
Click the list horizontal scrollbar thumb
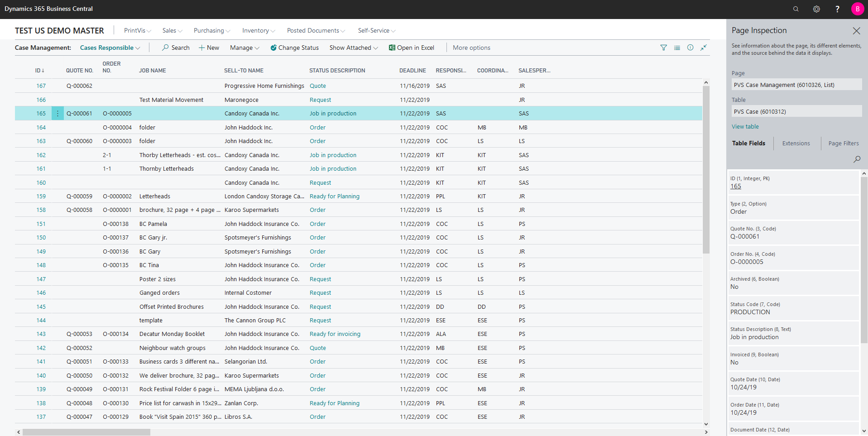coord(86,432)
